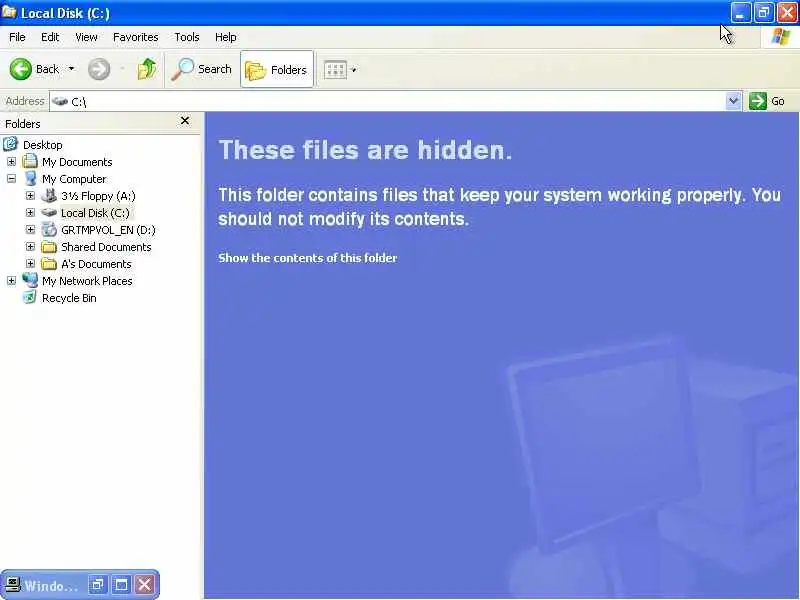The image size is (800, 600).
Task: Select My Documents in the tree
Action: 77,162
